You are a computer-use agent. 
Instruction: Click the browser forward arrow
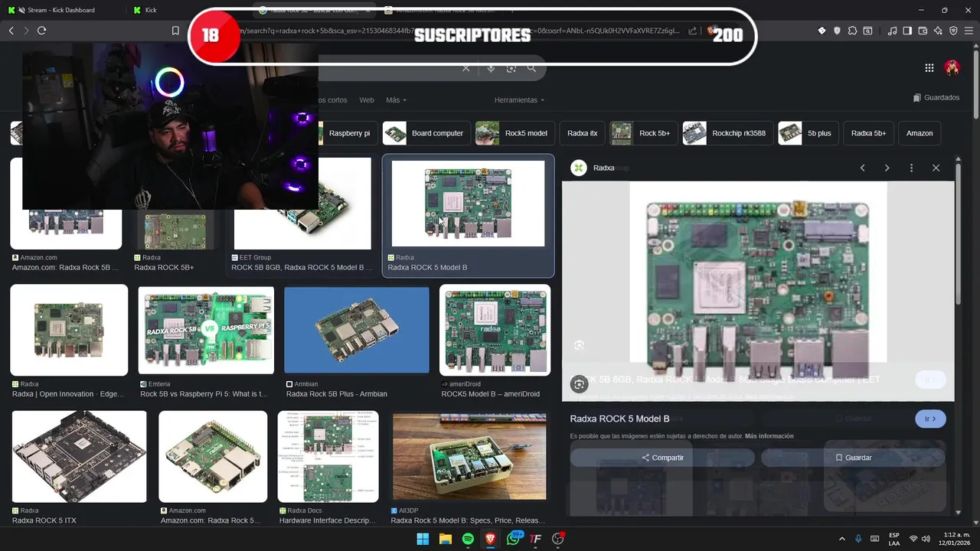[x=26, y=31]
